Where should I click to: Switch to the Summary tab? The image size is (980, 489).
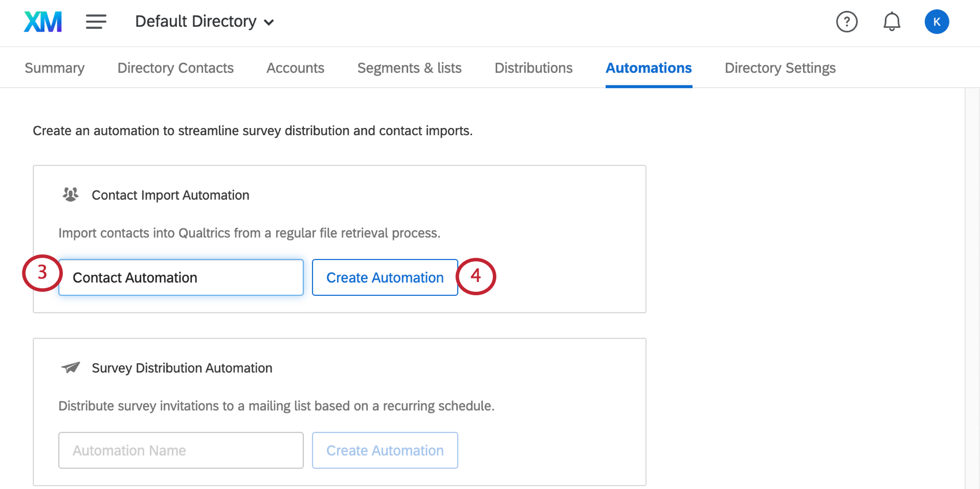(55, 68)
